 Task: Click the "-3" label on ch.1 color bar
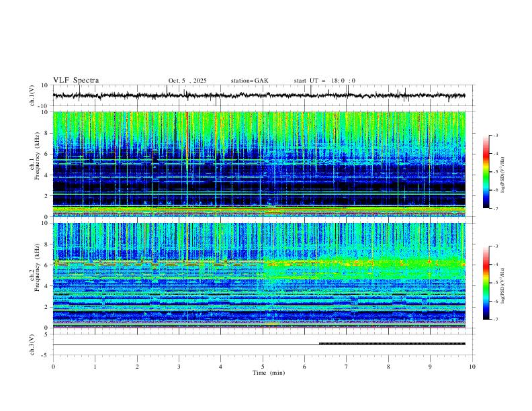[495, 135]
